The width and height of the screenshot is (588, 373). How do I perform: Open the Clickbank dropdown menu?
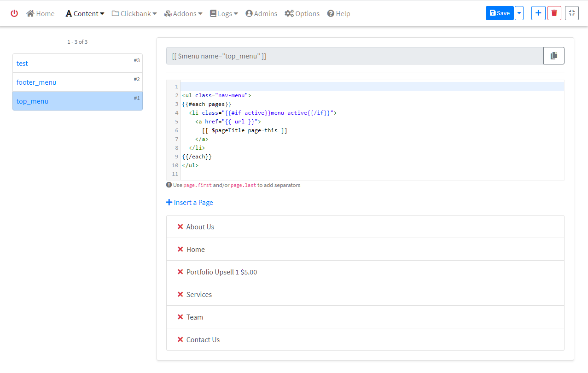pyautogui.click(x=134, y=13)
